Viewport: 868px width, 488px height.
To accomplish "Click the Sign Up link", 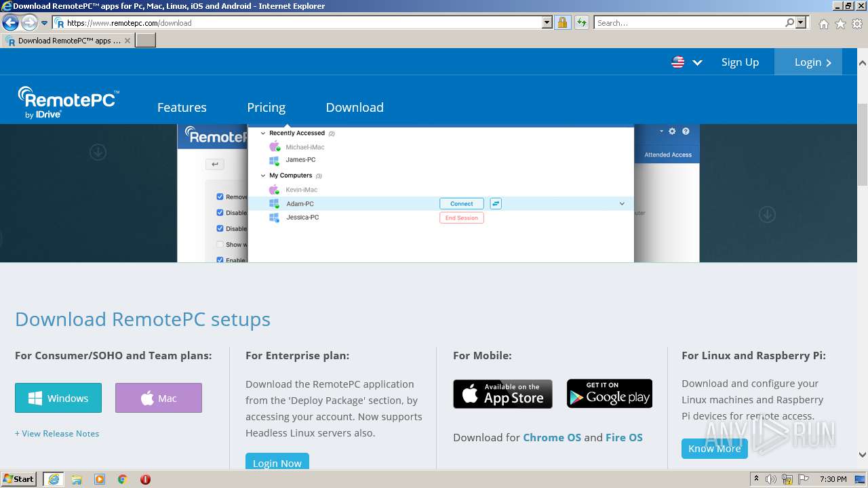I will pos(740,62).
